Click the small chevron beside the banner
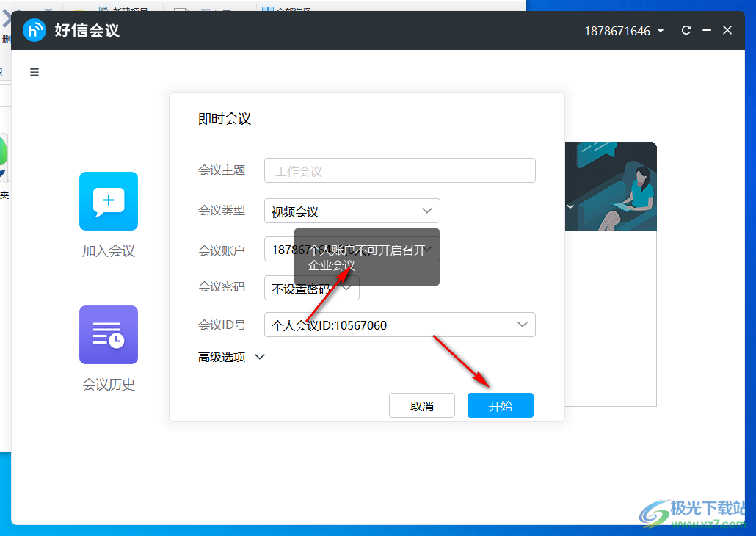756x536 pixels. [570, 206]
